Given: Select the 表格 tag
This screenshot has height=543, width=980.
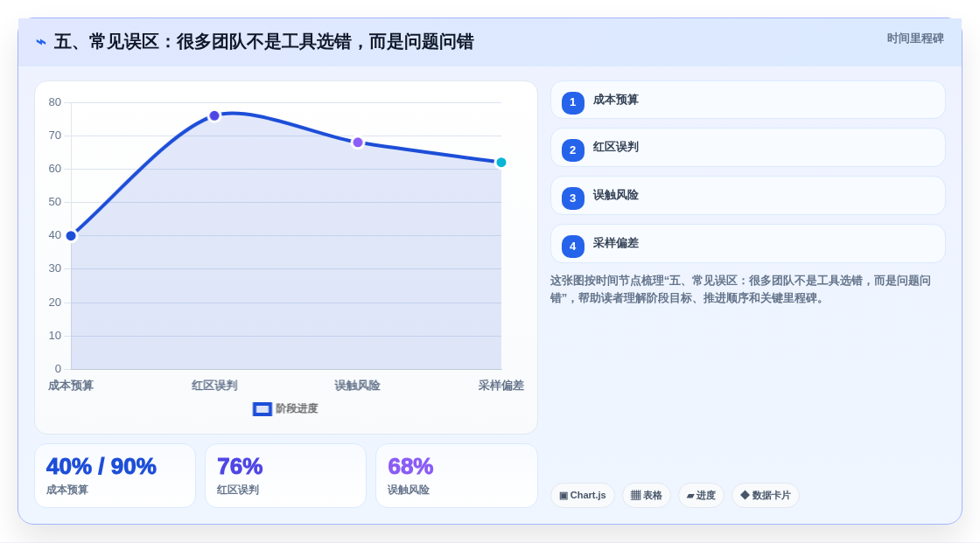Looking at the screenshot, I should tap(647, 496).
